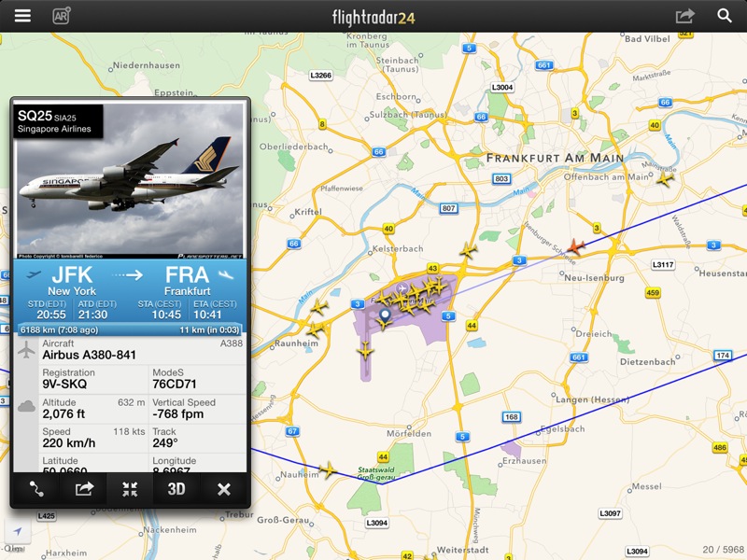Share flight from panel bottom toolbar
The image size is (747, 560).
tap(84, 489)
